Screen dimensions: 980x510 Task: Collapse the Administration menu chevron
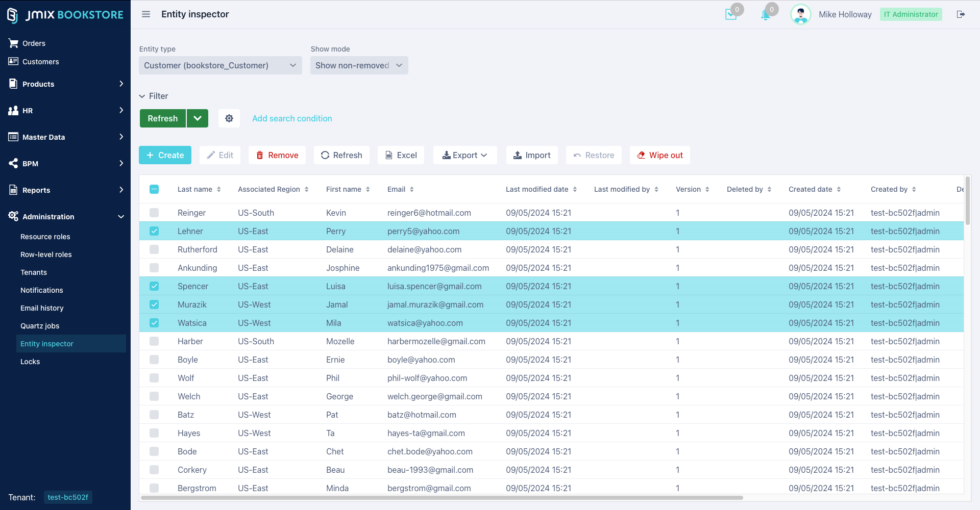coord(121,217)
